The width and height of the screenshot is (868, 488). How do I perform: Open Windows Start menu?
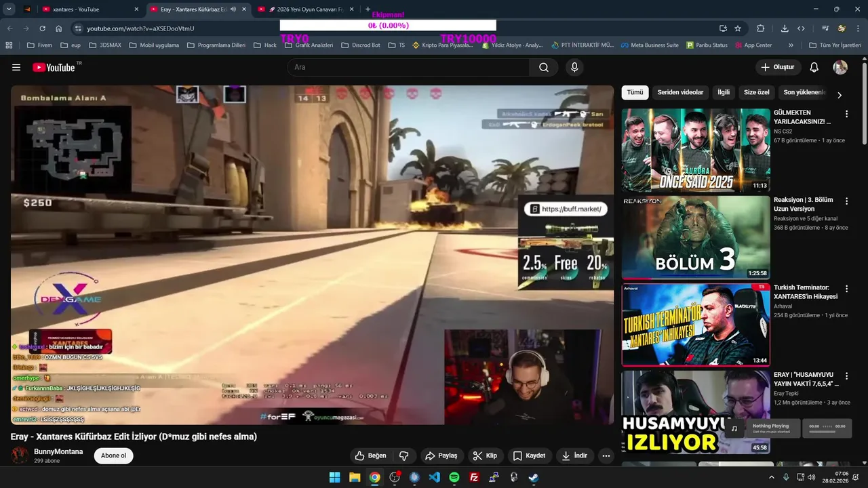click(334, 477)
